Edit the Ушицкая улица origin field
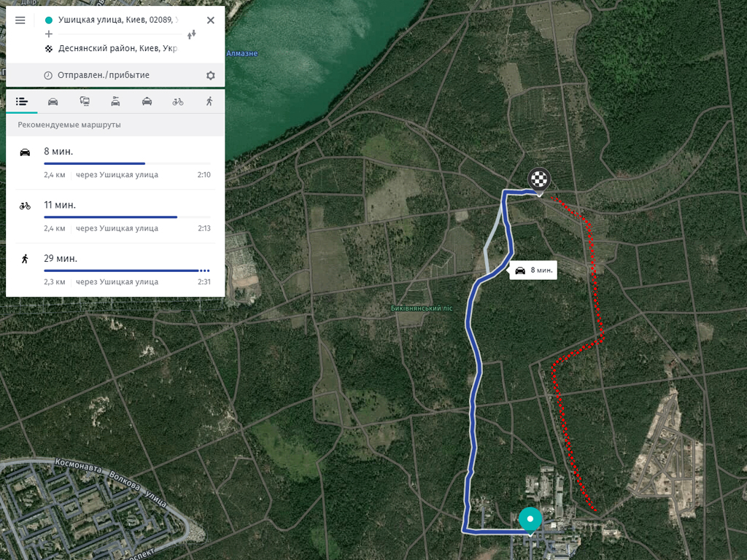Image resolution: width=747 pixels, height=560 pixels. click(118, 20)
